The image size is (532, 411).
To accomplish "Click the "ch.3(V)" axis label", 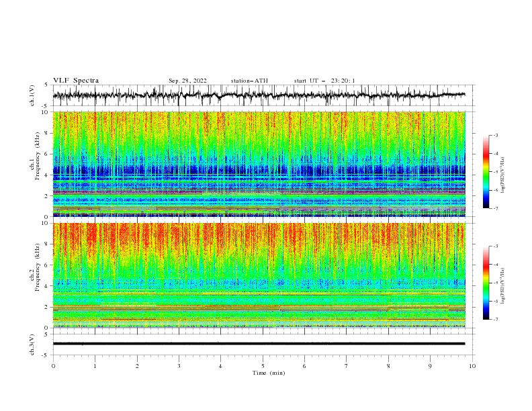I will tap(32, 345).
